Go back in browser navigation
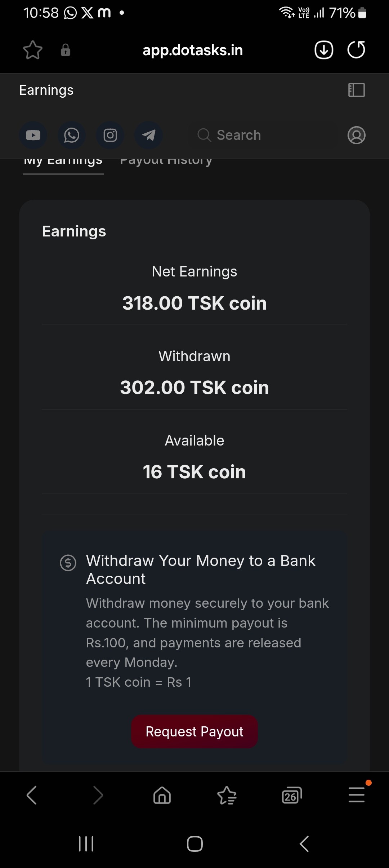389x868 pixels. point(32,795)
